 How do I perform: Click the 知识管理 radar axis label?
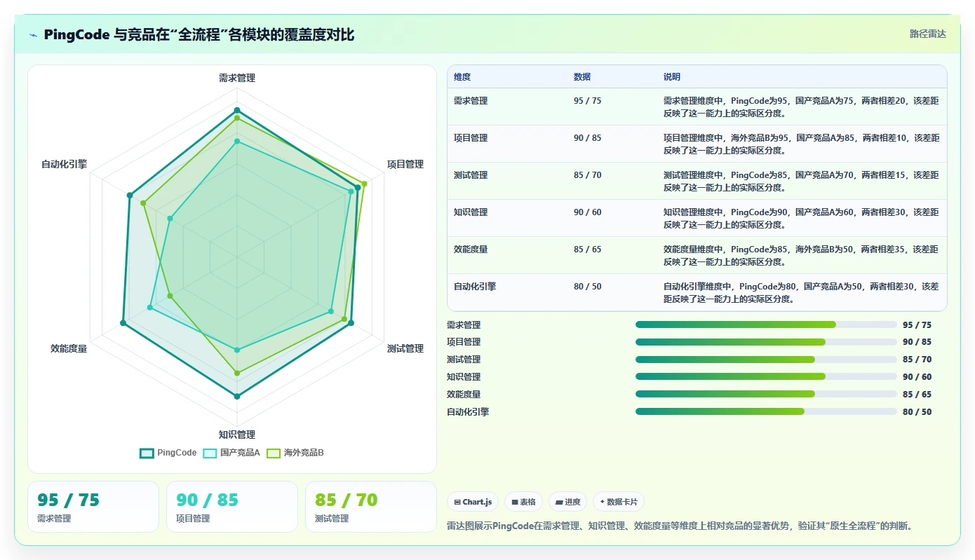point(237,435)
